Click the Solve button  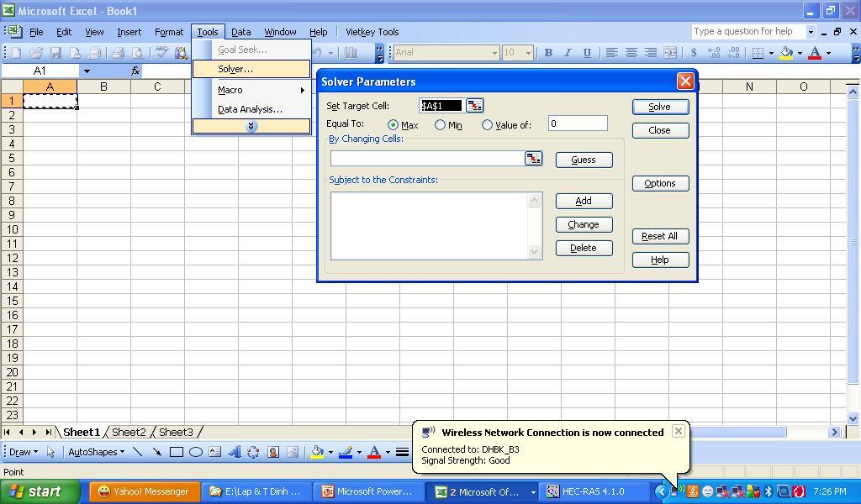click(x=660, y=107)
